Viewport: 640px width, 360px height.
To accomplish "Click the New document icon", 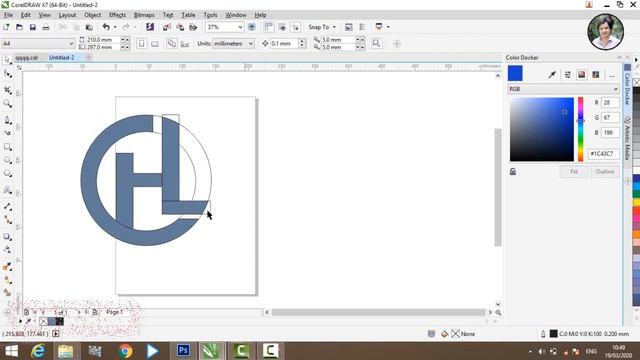I will (x=6, y=27).
